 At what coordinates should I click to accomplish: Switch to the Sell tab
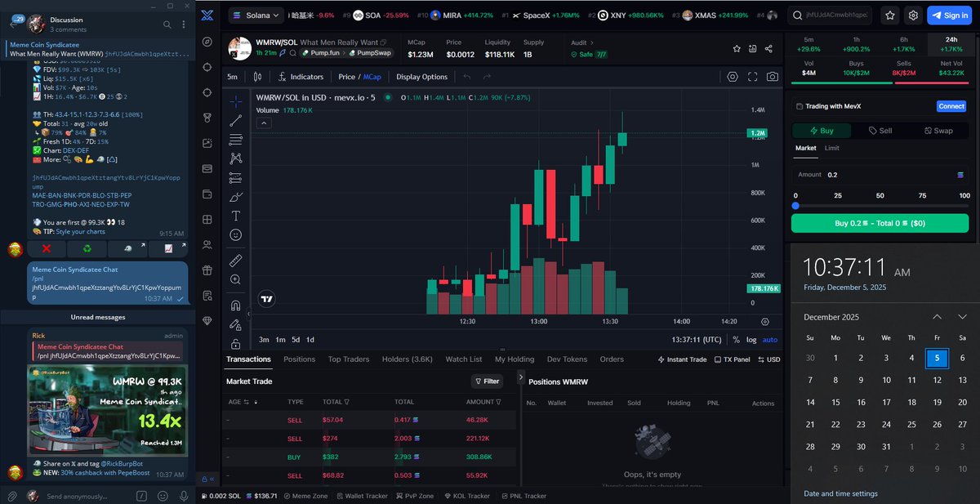click(880, 131)
